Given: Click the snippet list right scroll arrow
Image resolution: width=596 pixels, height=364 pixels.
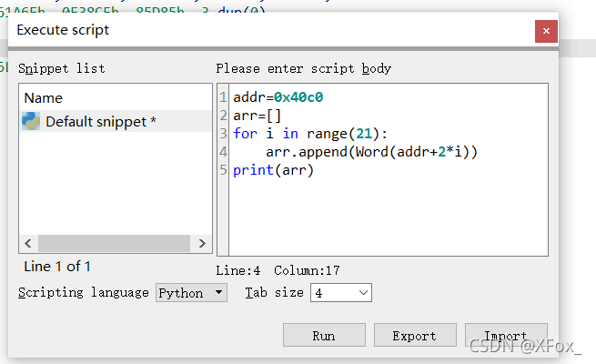Looking at the screenshot, I should pos(202,243).
